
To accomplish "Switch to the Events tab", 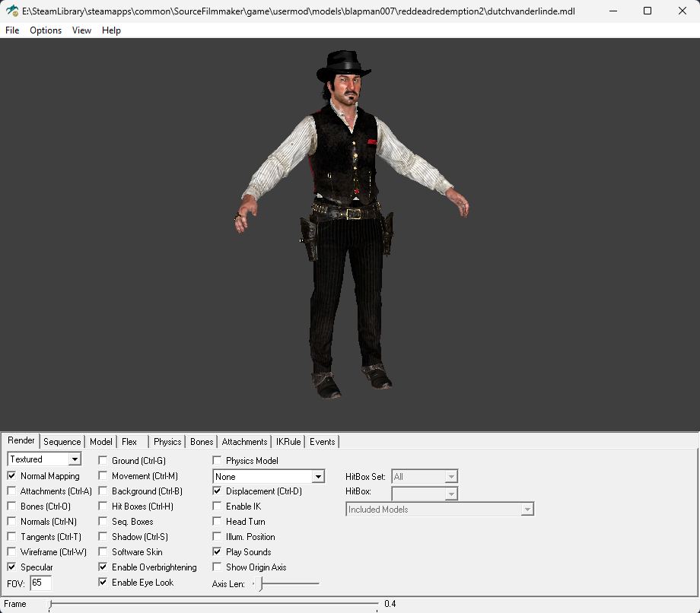I will click(323, 442).
